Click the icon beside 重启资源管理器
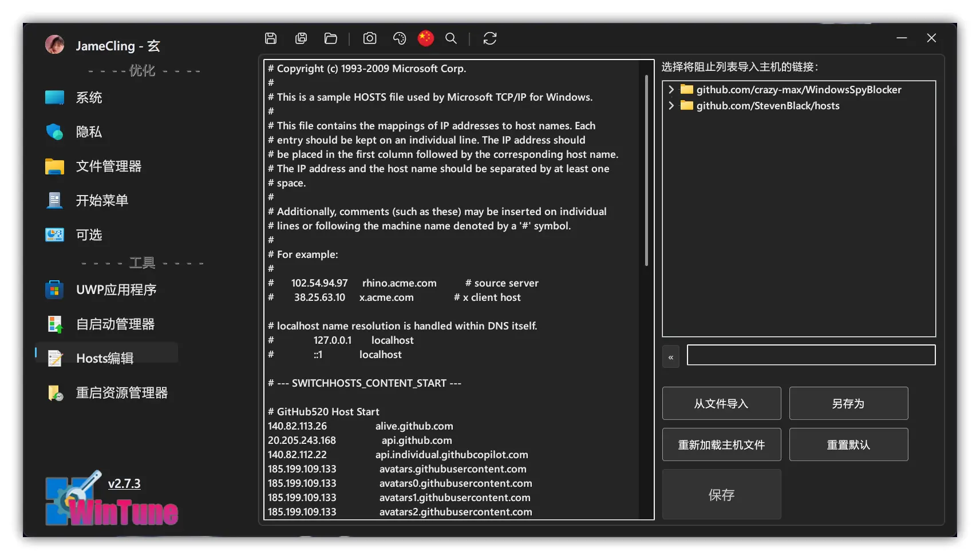This screenshot has width=980, height=560. tap(55, 392)
